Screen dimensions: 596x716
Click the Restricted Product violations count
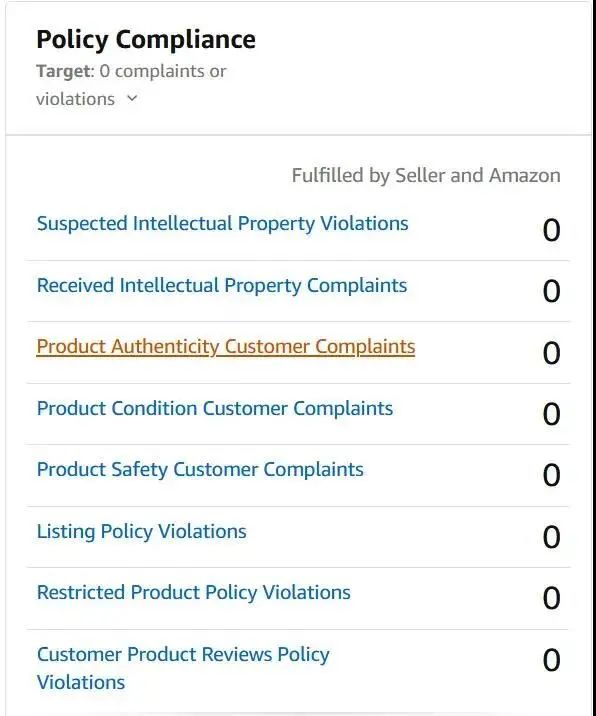coord(551,598)
